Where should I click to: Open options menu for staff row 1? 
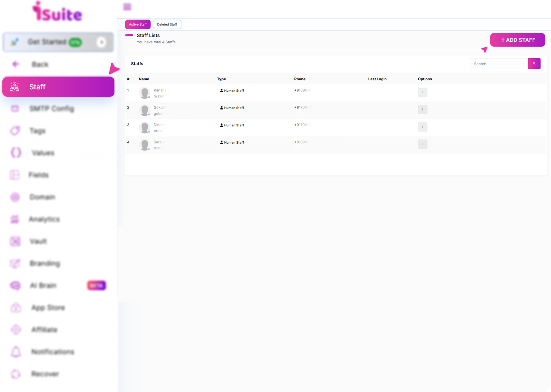tap(423, 92)
